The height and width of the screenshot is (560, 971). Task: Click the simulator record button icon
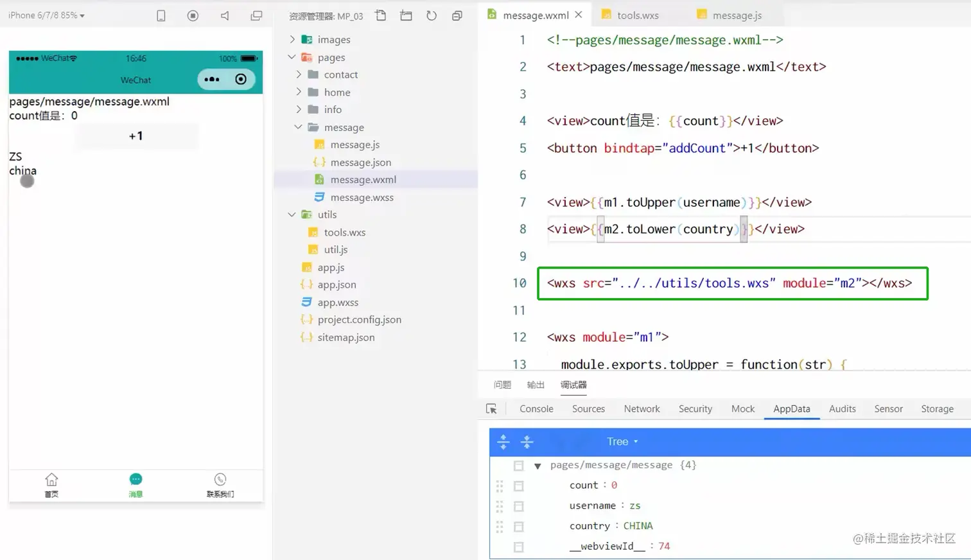[193, 15]
